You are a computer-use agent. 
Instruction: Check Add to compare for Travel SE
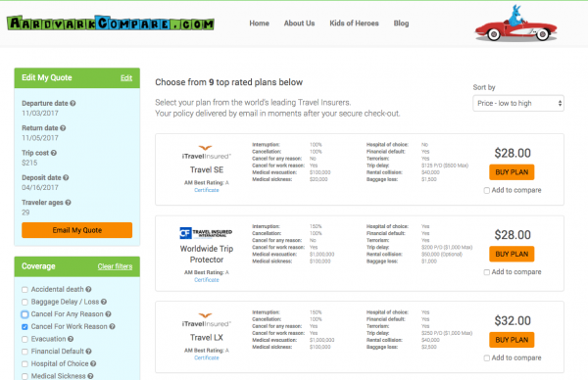[486, 190]
